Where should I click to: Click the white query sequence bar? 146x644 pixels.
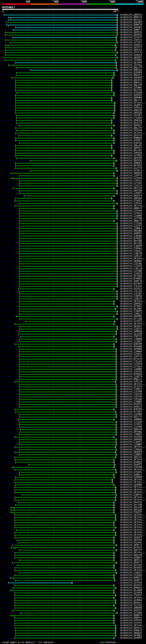pyautogui.click(x=60, y=10)
